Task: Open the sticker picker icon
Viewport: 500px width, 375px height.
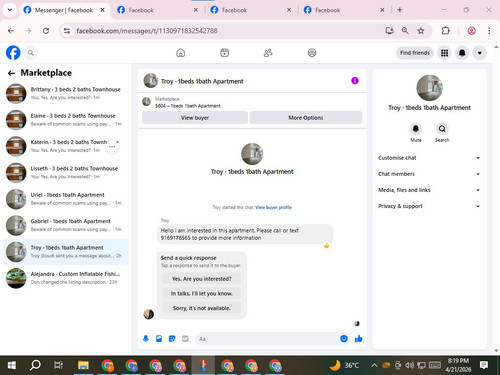Action: (x=172, y=339)
